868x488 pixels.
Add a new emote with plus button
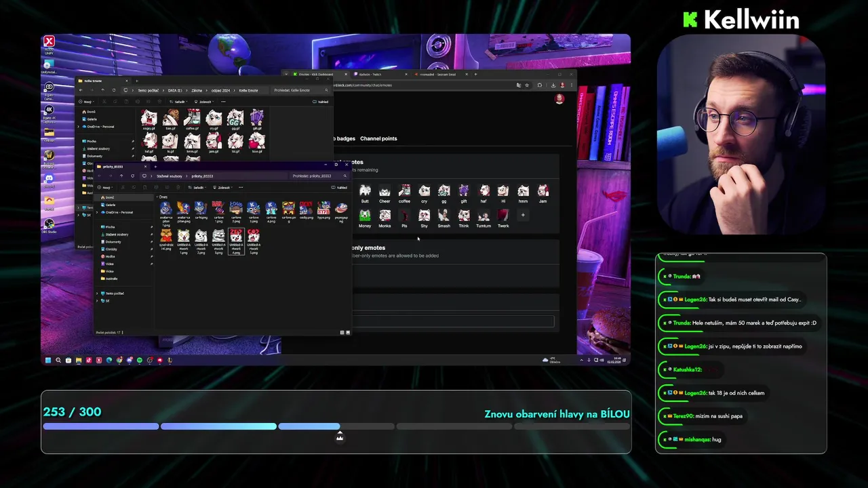coord(523,215)
